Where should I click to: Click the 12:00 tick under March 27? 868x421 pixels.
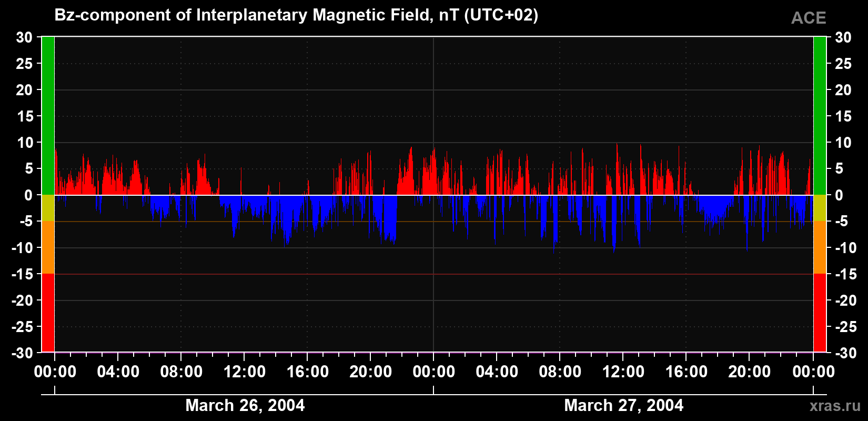tap(623, 372)
